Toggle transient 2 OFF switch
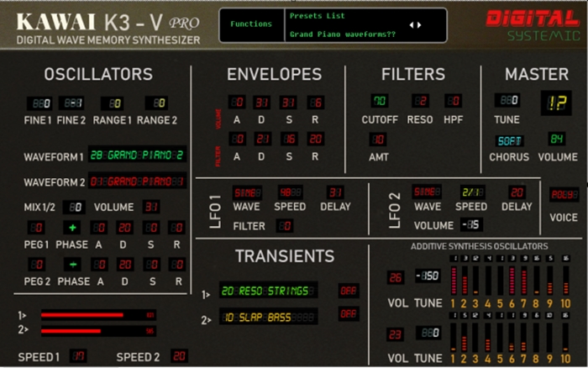Screen dimensions: 588x368 click(x=348, y=314)
